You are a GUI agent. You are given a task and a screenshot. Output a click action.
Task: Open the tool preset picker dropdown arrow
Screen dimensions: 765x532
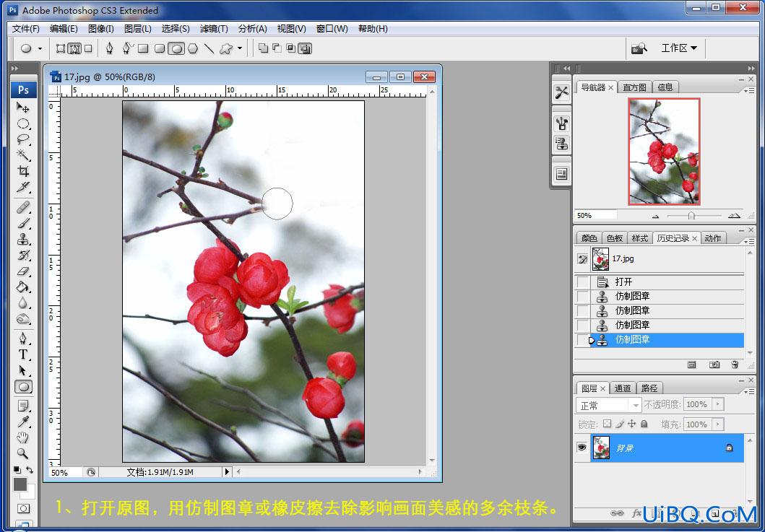(x=40, y=48)
